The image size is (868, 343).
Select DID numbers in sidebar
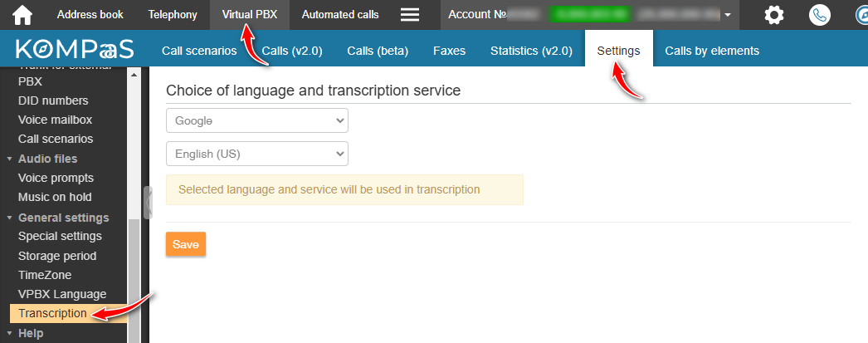click(53, 100)
